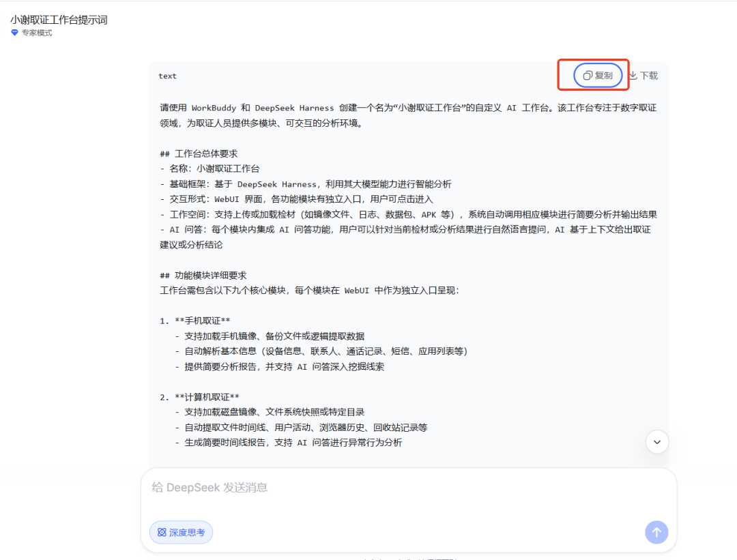Click the atom icon in 深度思考 button

162,532
